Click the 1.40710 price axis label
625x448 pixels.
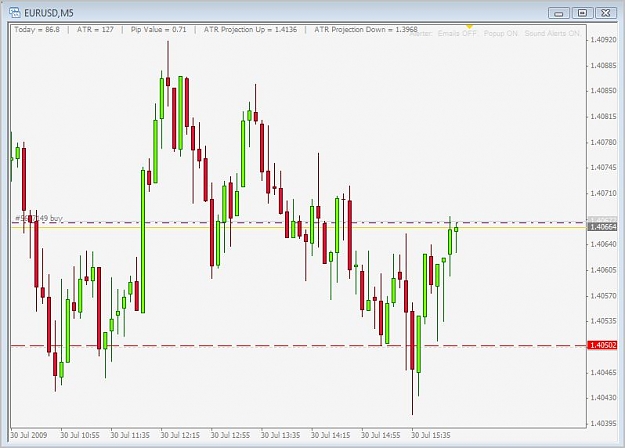point(603,193)
